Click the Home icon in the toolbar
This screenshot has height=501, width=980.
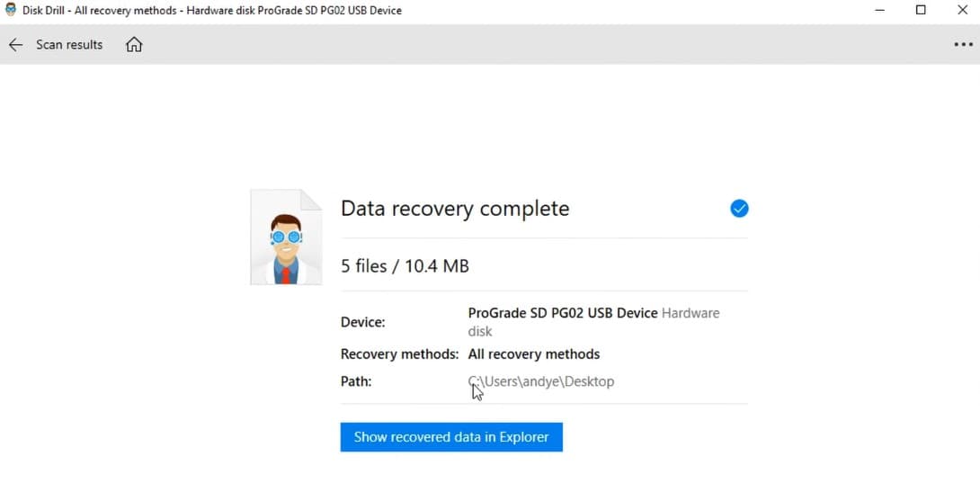pyautogui.click(x=134, y=45)
